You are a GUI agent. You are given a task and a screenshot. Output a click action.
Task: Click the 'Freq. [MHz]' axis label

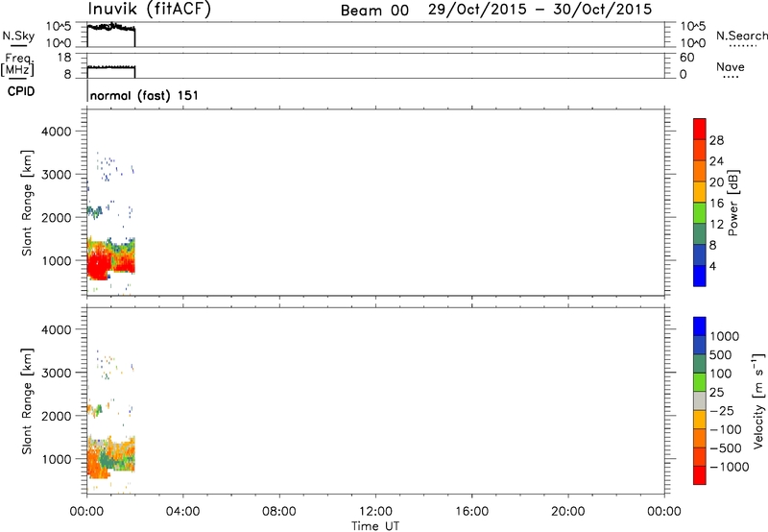click(18, 64)
